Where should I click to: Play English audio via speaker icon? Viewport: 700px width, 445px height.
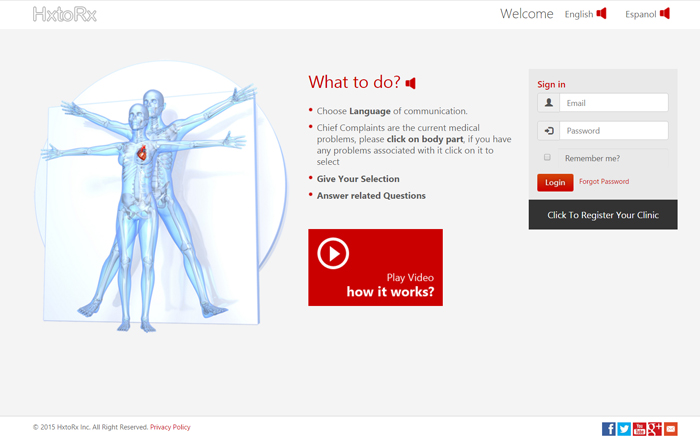pyautogui.click(x=601, y=13)
